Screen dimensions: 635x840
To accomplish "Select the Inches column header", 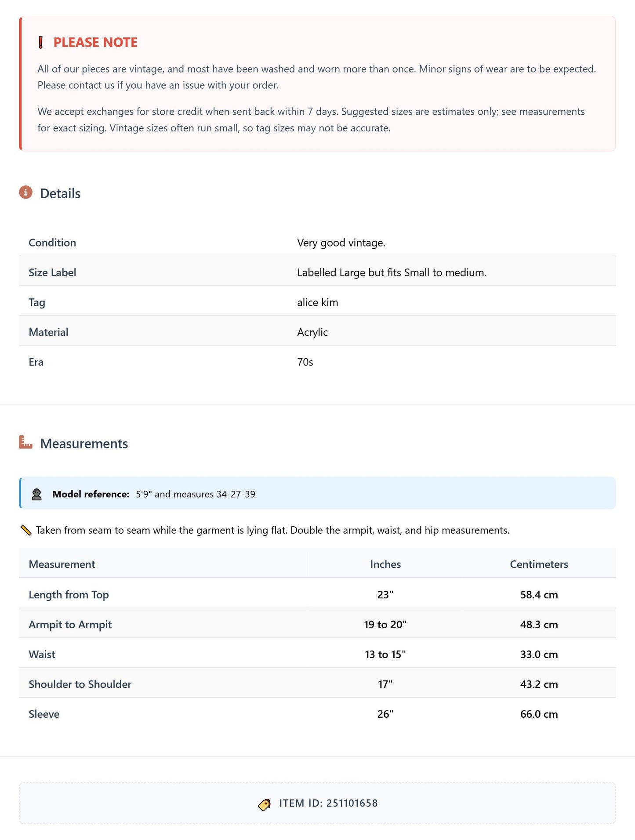I will pyautogui.click(x=385, y=564).
